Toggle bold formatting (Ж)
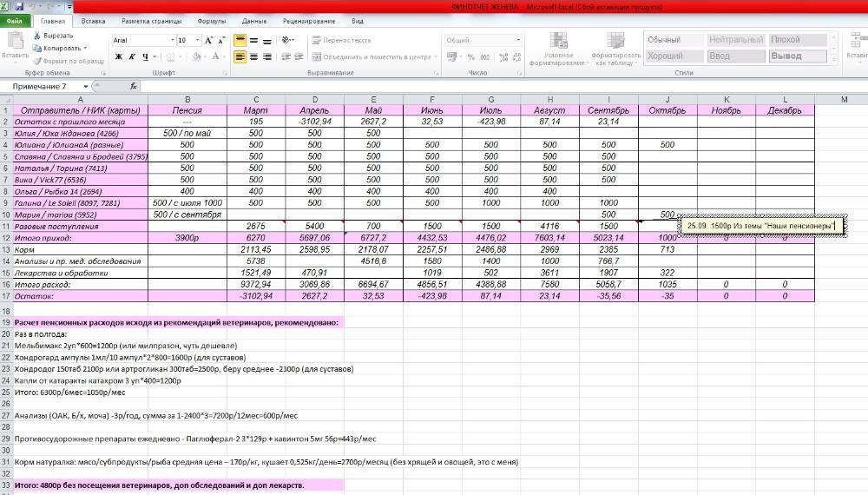This screenshot has height=495, width=868. [x=120, y=56]
